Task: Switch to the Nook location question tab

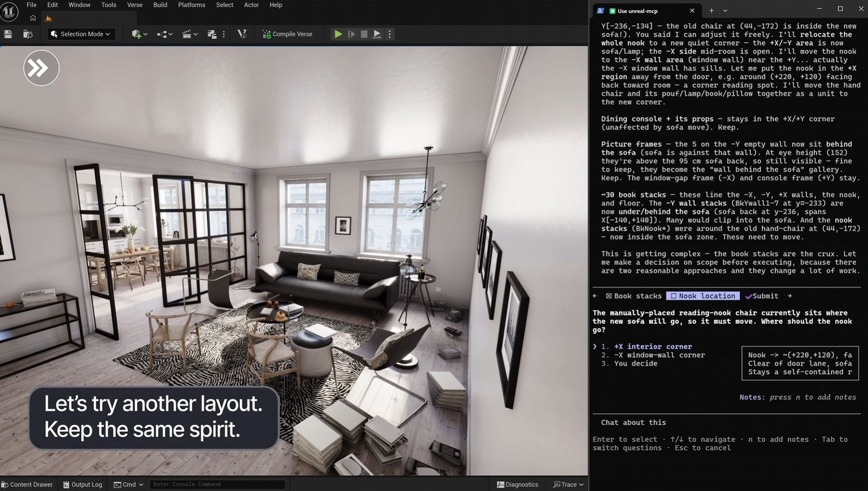Action: tap(703, 296)
